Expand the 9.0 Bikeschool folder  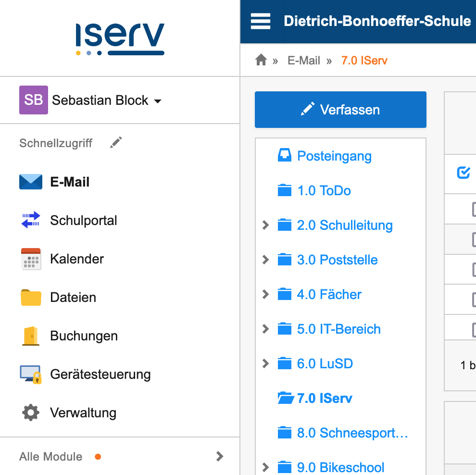pos(265,467)
